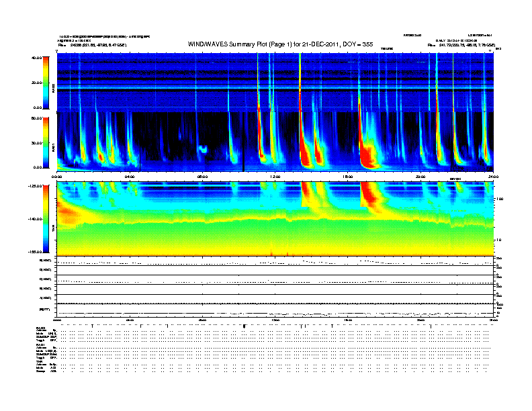532x411 pixels.
Task: Click the white blob near 08:00 in RAD1
Action: tap(203, 149)
